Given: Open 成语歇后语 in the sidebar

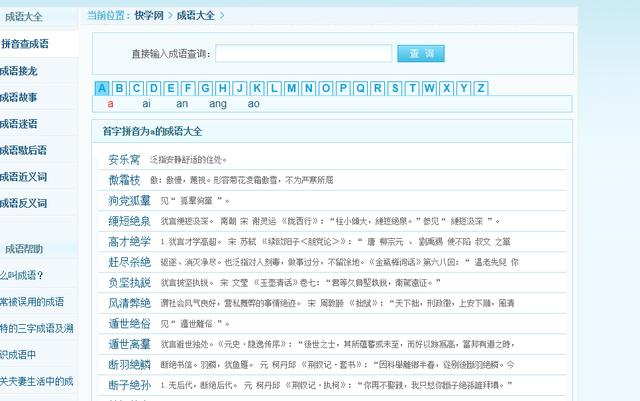Looking at the screenshot, I should tap(23, 150).
